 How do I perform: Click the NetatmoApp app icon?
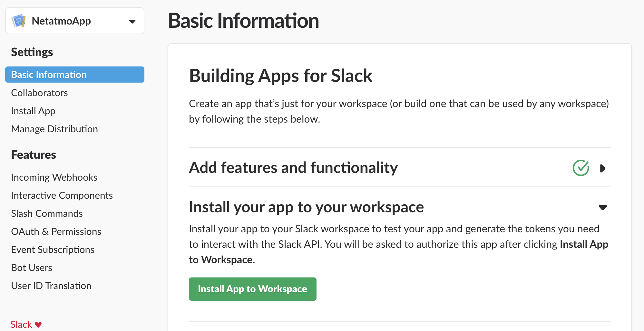[19, 21]
